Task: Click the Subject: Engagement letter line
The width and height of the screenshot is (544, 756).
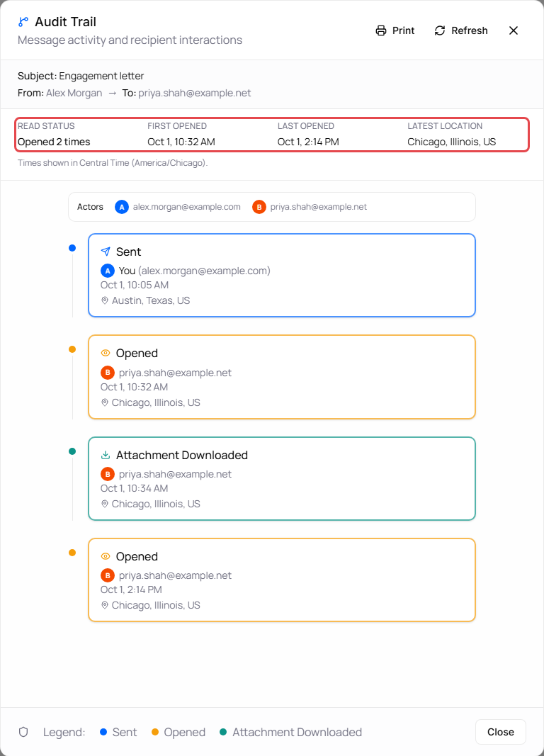Action: tap(81, 76)
